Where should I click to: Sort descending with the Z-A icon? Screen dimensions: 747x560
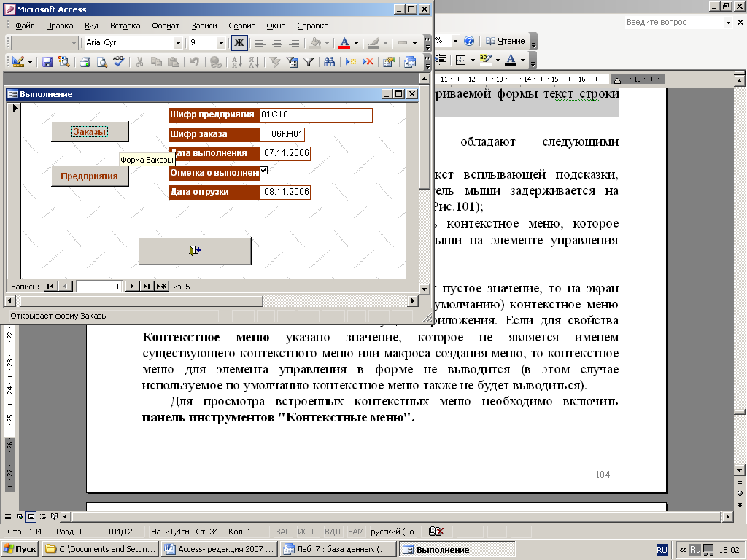pos(253,61)
